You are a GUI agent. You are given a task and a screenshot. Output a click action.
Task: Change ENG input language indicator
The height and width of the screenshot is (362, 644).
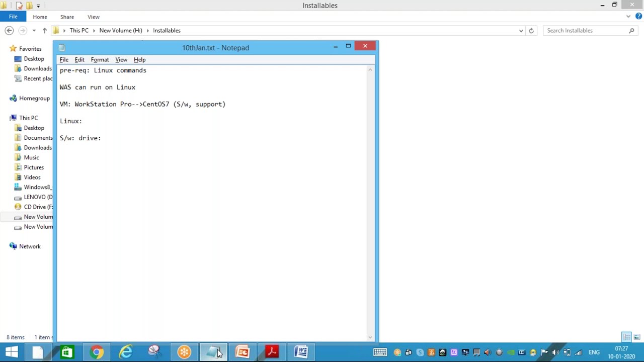(x=594, y=352)
